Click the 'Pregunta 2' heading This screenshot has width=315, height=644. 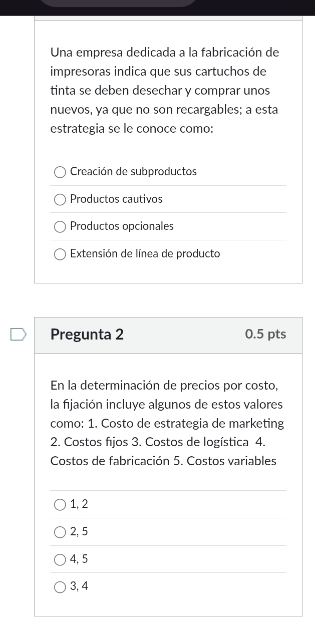tap(87, 335)
